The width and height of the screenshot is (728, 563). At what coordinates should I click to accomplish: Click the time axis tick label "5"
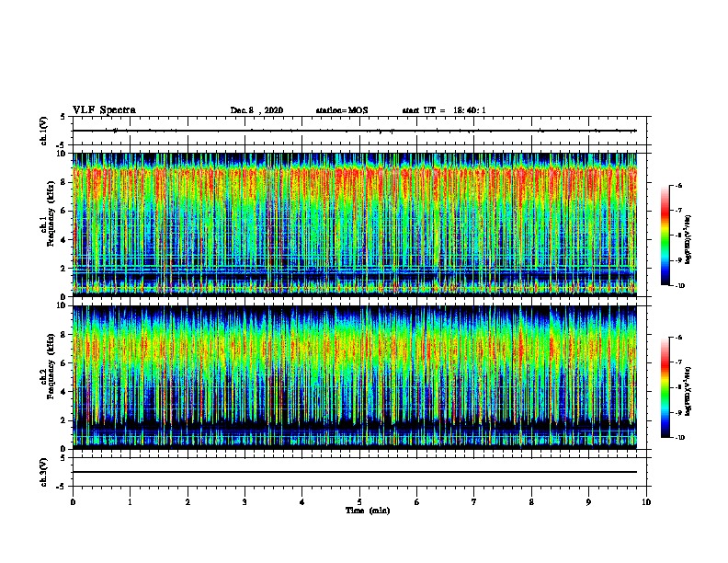[x=359, y=501]
